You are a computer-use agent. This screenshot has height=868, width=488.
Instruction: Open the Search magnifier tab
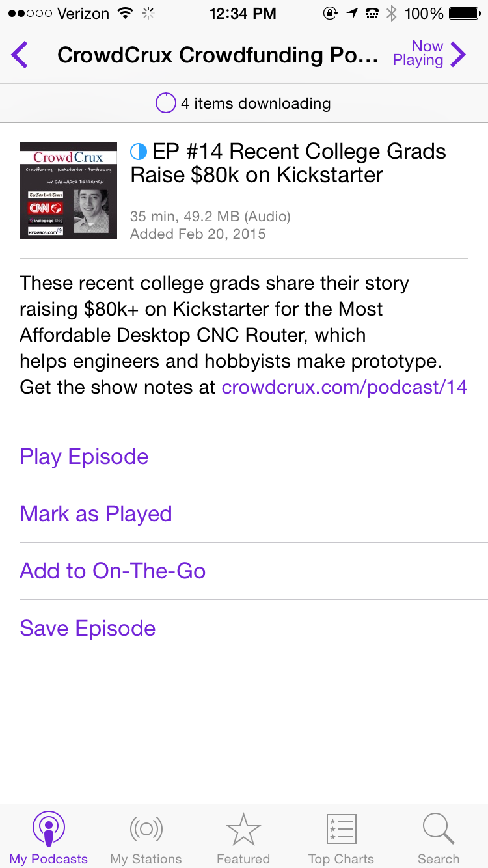(439, 829)
